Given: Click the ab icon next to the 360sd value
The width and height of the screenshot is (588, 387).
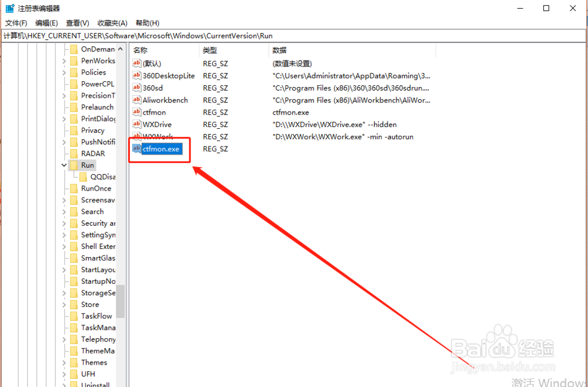Looking at the screenshot, I should coord(136,88).
